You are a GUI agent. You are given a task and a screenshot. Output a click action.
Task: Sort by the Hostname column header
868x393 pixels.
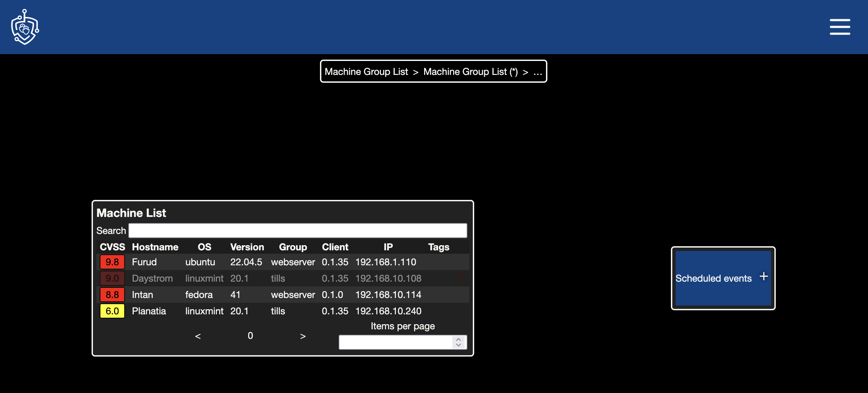[x=155, y=247]
